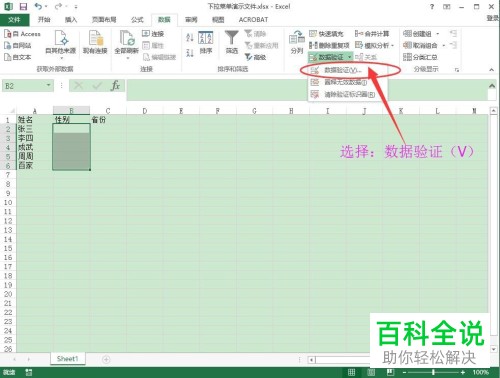
Task: Customize the Quick Access Toolbar dropdown
Action: point(76,7)
